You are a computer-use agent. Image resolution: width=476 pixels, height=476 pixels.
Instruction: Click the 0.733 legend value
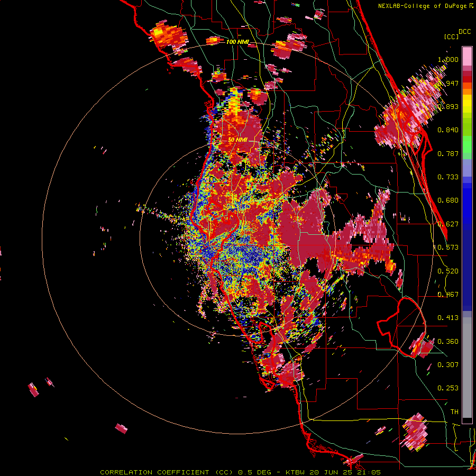tap(448, 177)
